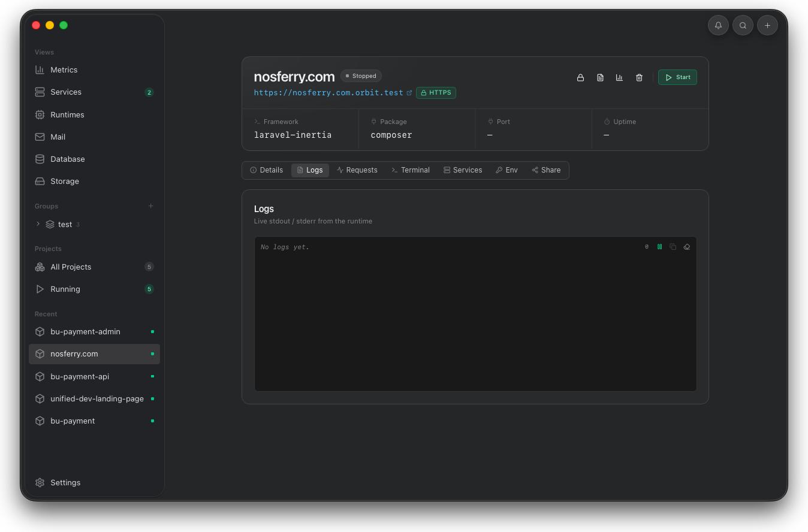
Task: Open recent project unified-dev-landing-page
Action: coord(94,398)
